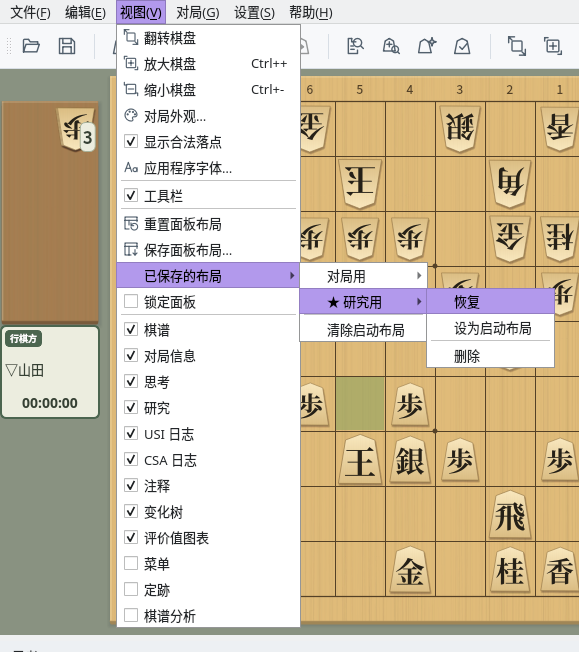The width and height of the screenshot is (579, 652).
Task: Open 帮助(H) menu
Action: tap(311, 12)
